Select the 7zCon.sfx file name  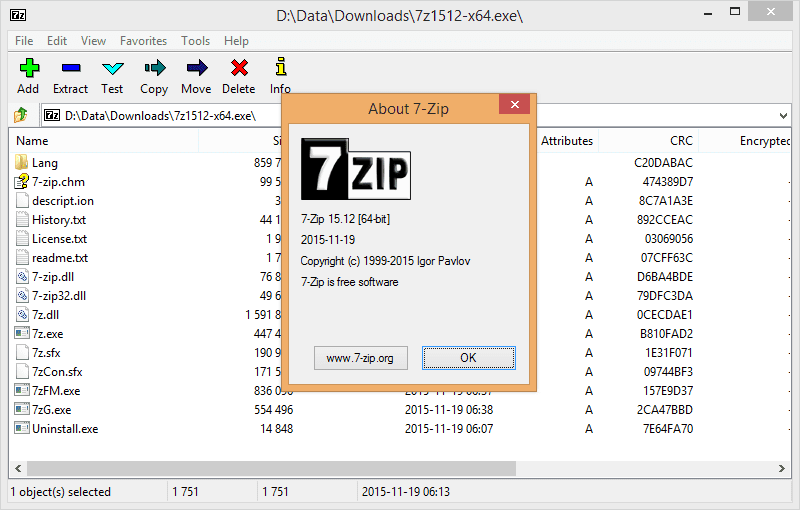(57, 372)
